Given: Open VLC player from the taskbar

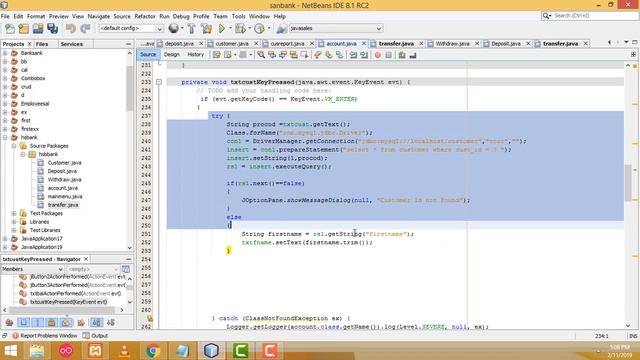Looking at the screenshot, I should [x=124, y=351].
